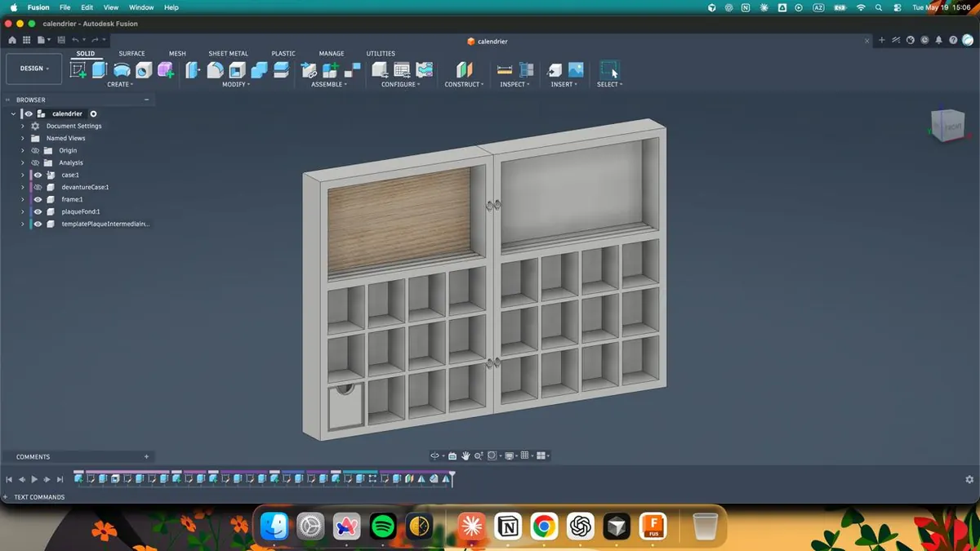Show the Origin folder

tap(35, 150)
